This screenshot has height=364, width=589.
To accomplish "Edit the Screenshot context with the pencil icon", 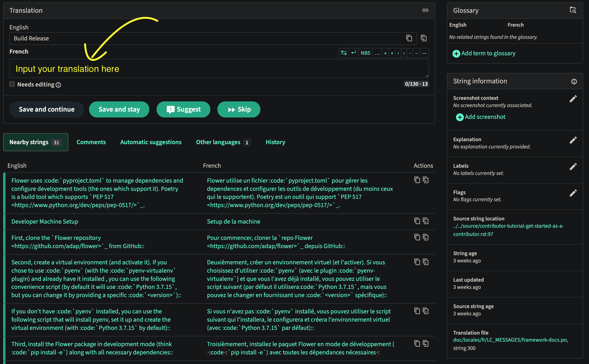I will pyautogui.click(x=573, y=99).
